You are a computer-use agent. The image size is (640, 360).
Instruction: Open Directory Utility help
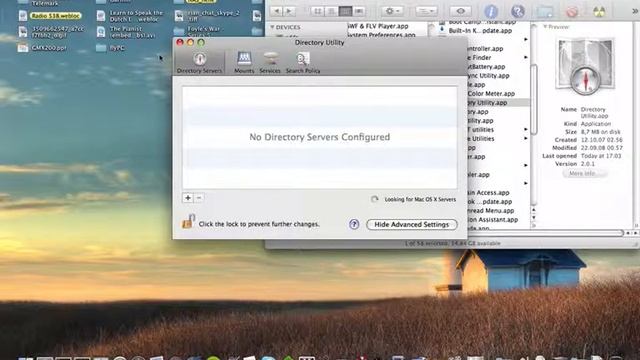coord(354,224)
